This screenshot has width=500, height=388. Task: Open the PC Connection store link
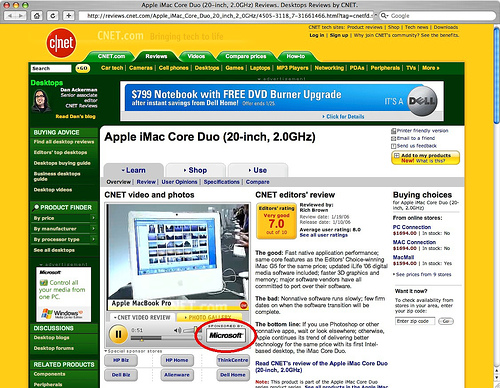pyautogui.click(x=412, y=227)
